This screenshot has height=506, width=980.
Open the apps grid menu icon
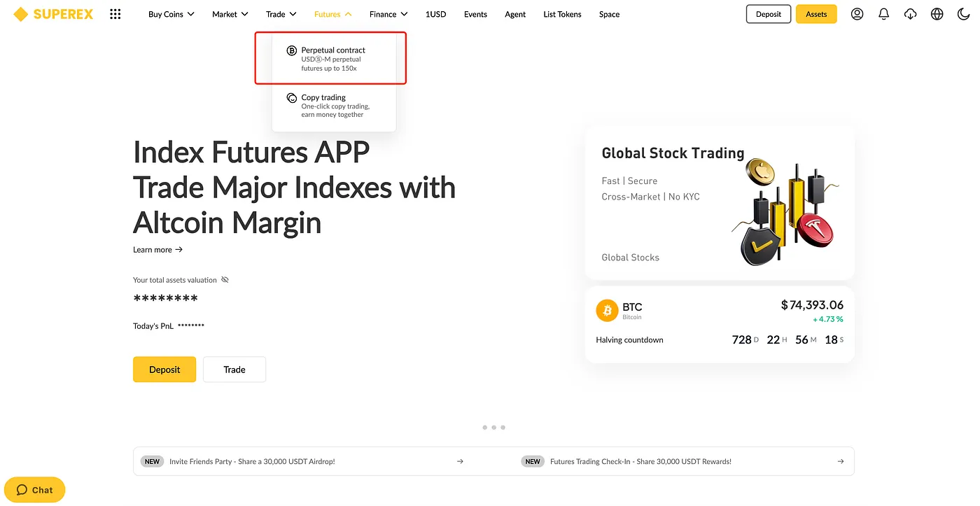point(115,14)
